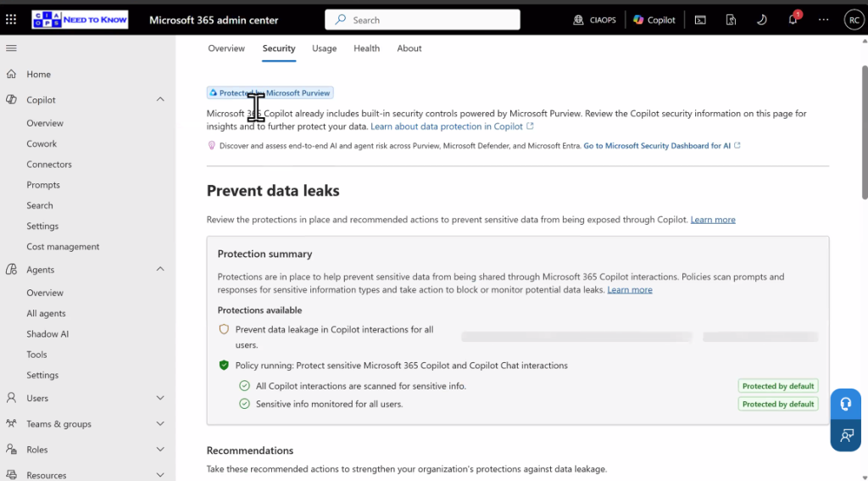Click the Roles nav icon

[x=11, y=450]
